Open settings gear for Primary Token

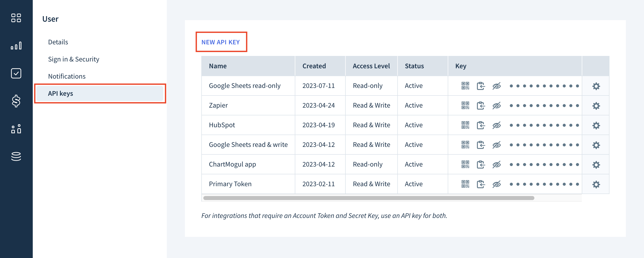click(596, 184)
